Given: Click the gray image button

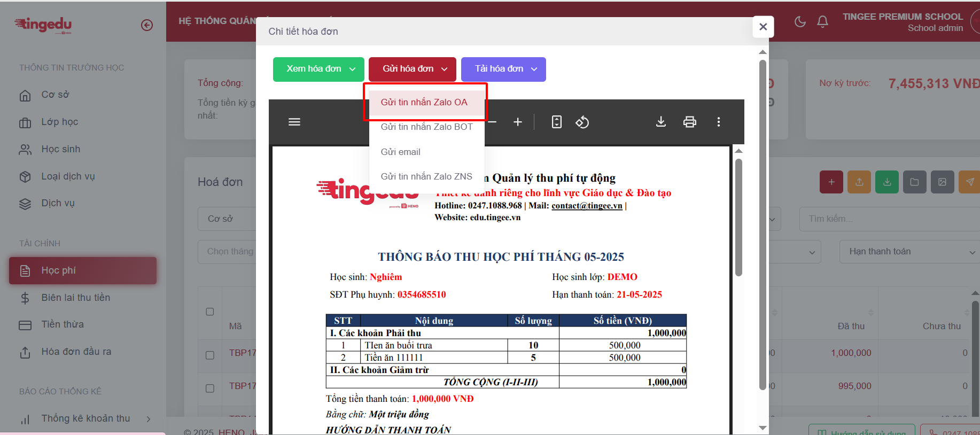Looking at the screenshot, I should click(943, 182).
